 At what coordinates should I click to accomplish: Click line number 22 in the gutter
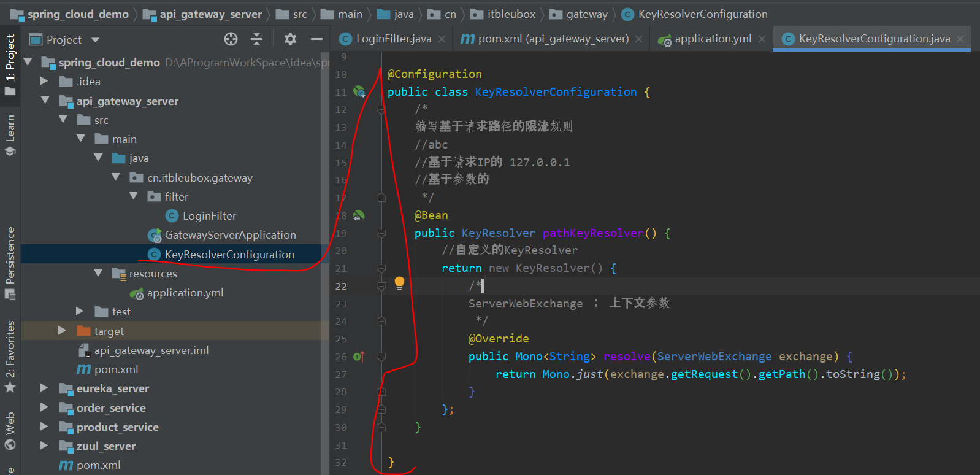[341, 287]
